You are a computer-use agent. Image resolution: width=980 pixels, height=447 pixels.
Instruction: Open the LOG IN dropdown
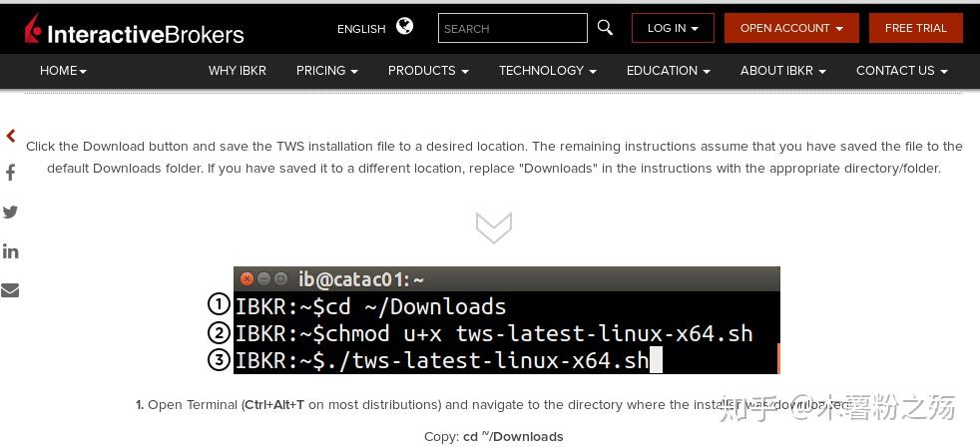[673, 28]
